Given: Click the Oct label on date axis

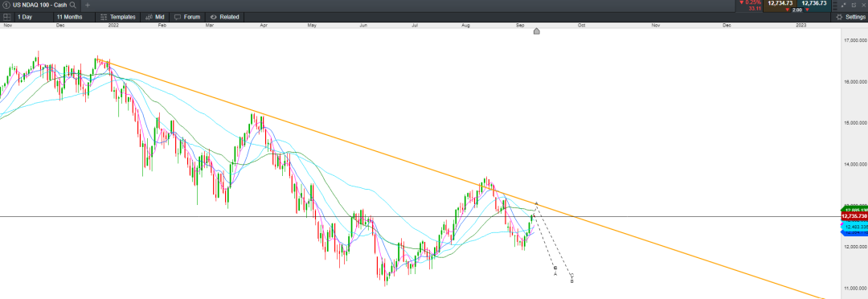Looking at the screenshot, I should tap(581, 25).
